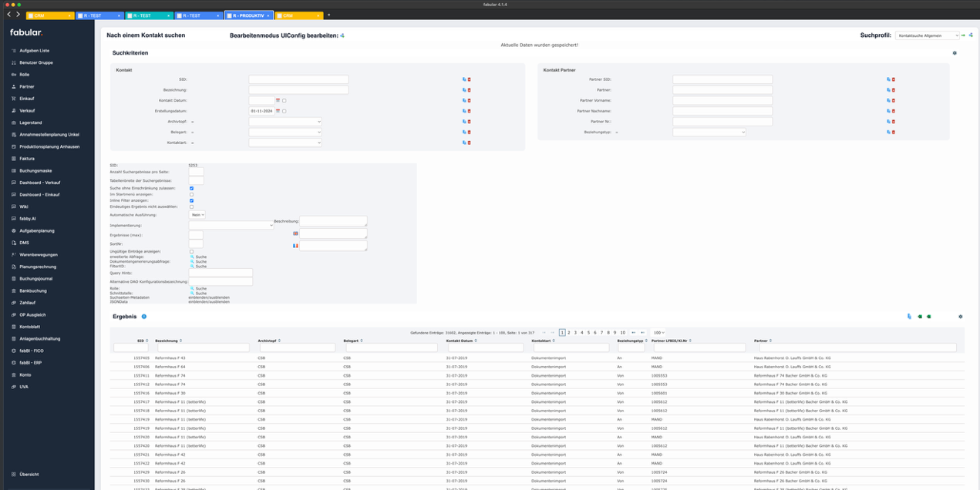The image size is (980, 490).
Task: Enable 'Im Startmenü anzeigen' checkbox
Action: 191,194
